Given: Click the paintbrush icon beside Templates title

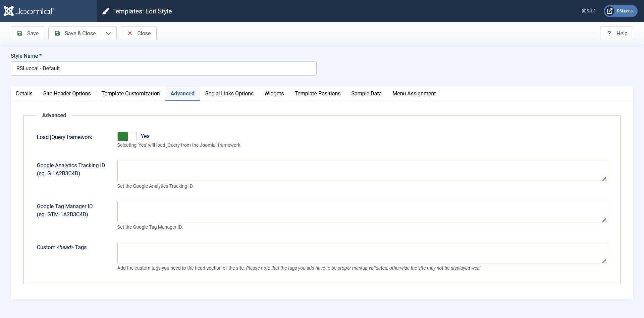Looking at the screenshot, I should [106, 11].
